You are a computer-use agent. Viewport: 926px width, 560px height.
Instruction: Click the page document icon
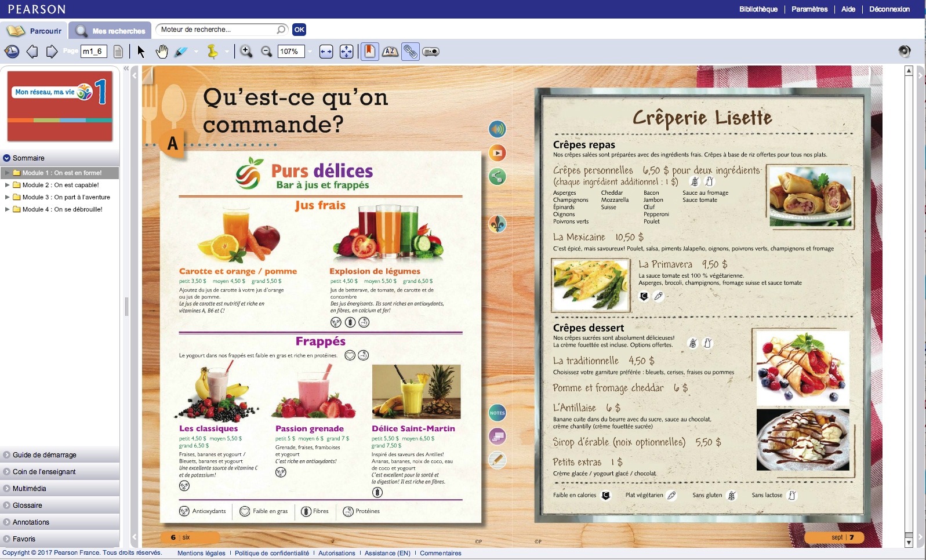pos(118,52)
